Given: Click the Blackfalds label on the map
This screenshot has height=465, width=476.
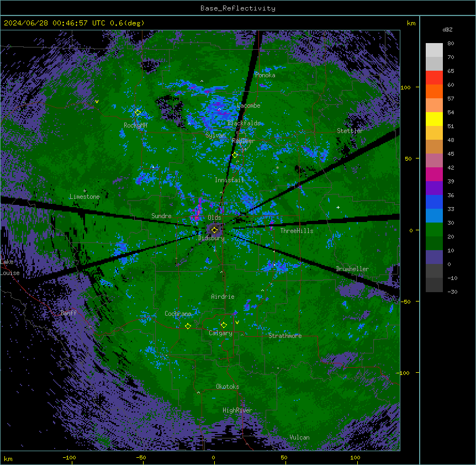Looking at the screenshot, I should (244, 123).
